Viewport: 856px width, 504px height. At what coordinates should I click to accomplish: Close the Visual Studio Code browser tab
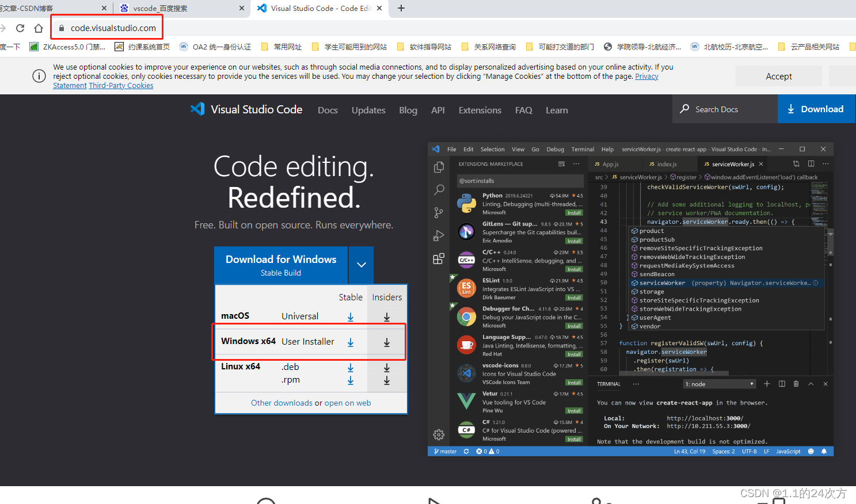point(379,8)
